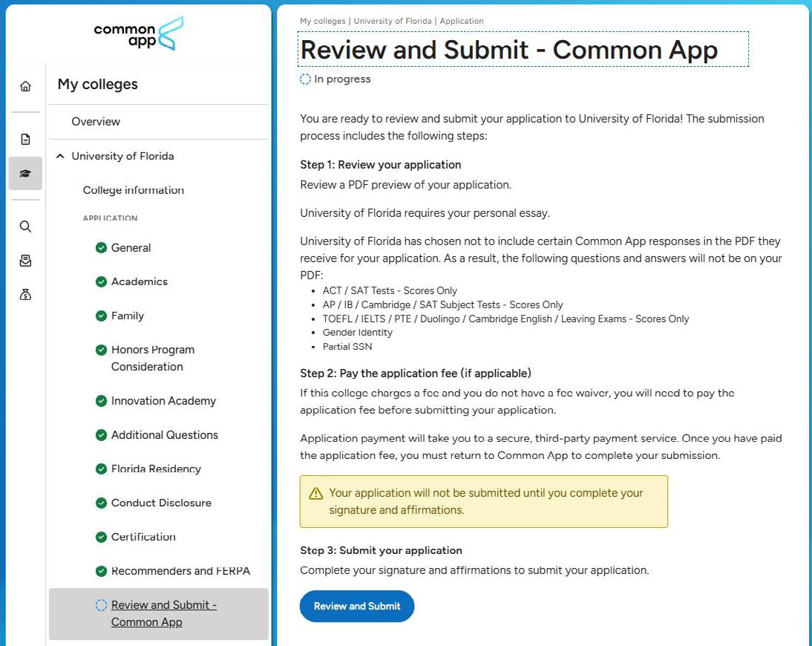Click the 'In progress' status text

click(342, 79)
